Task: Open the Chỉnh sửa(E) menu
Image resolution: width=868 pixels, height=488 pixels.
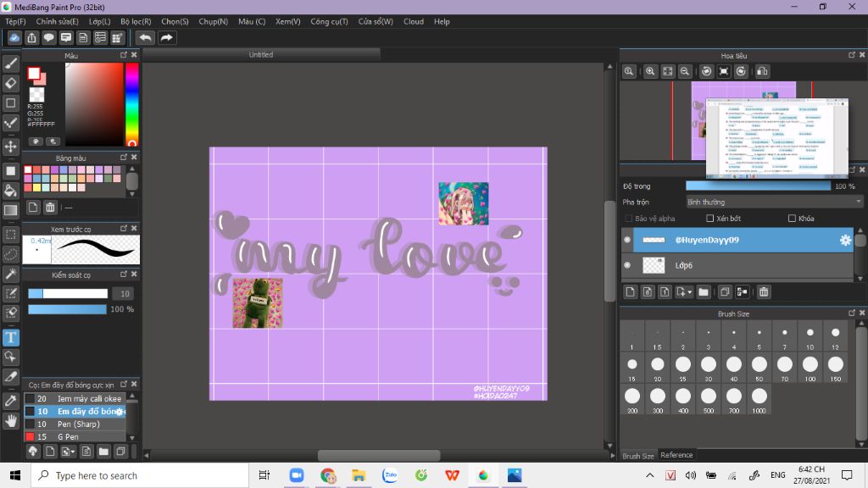Action: 57,21
